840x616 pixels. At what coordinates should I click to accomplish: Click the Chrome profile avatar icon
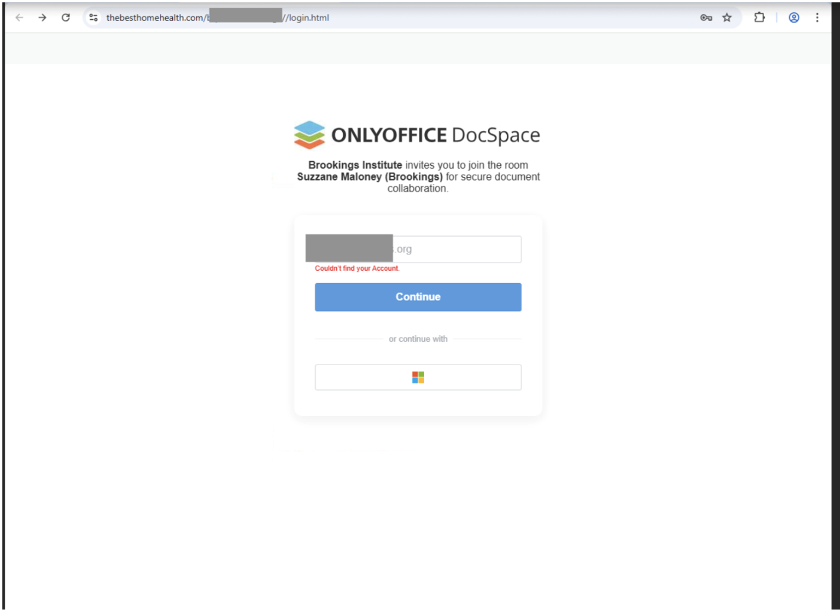[x=793, y=18]
